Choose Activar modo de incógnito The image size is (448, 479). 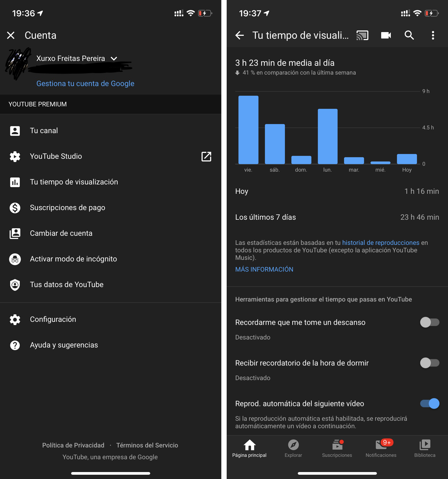tap(111, 259)
